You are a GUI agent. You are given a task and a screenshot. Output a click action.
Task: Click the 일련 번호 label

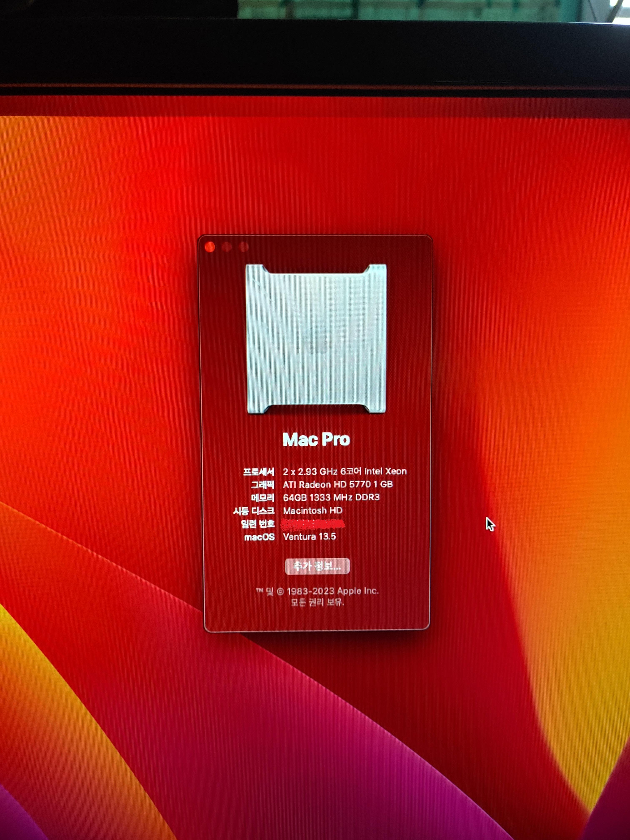point(257,524)
